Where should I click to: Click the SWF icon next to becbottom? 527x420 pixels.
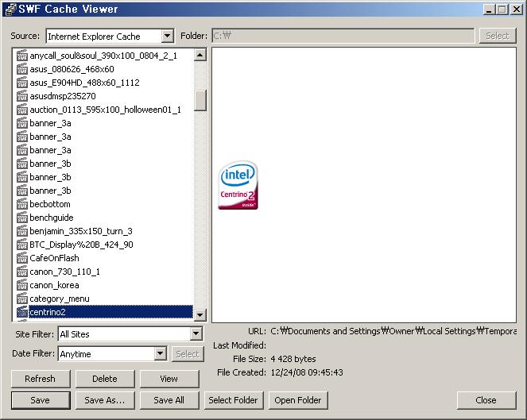click(x=21, y=204)
